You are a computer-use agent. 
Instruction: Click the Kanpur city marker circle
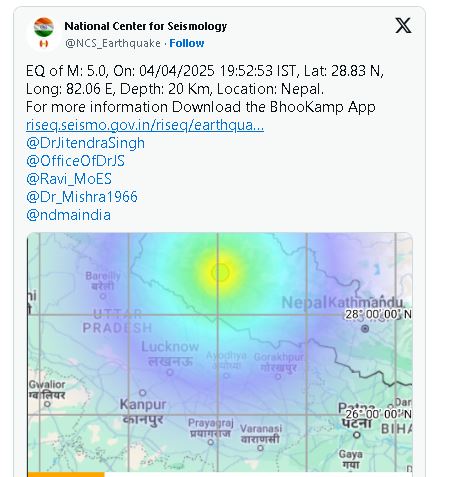point(142,392)
